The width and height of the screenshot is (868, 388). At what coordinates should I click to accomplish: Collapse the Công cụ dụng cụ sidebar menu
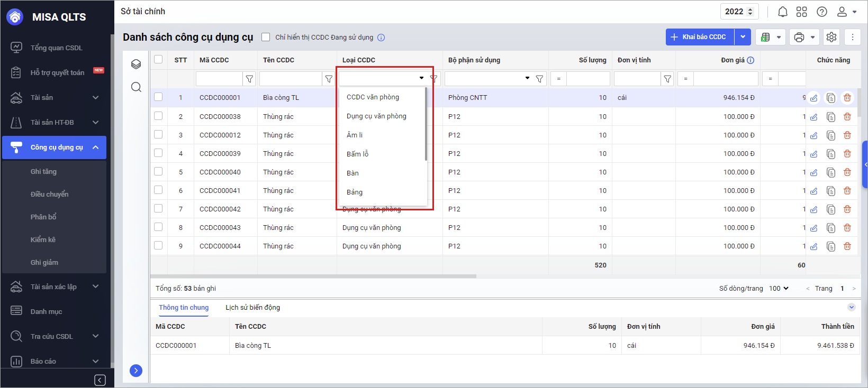tap(96, 147)
